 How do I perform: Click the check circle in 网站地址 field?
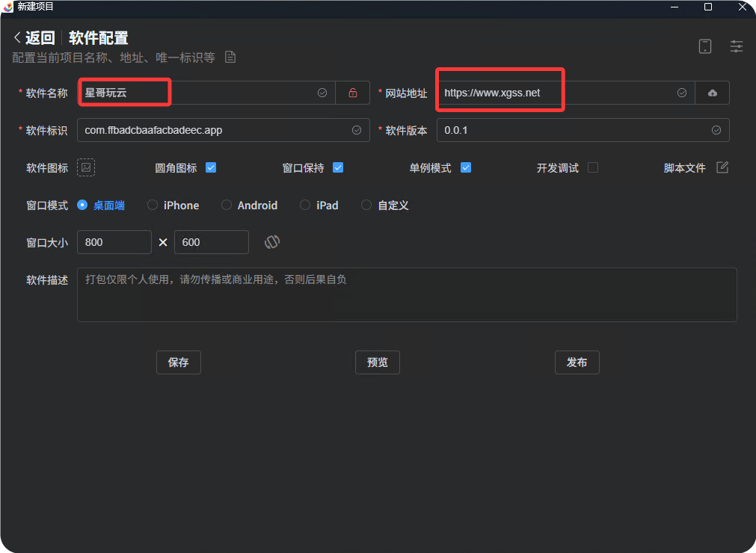[682, 93]
